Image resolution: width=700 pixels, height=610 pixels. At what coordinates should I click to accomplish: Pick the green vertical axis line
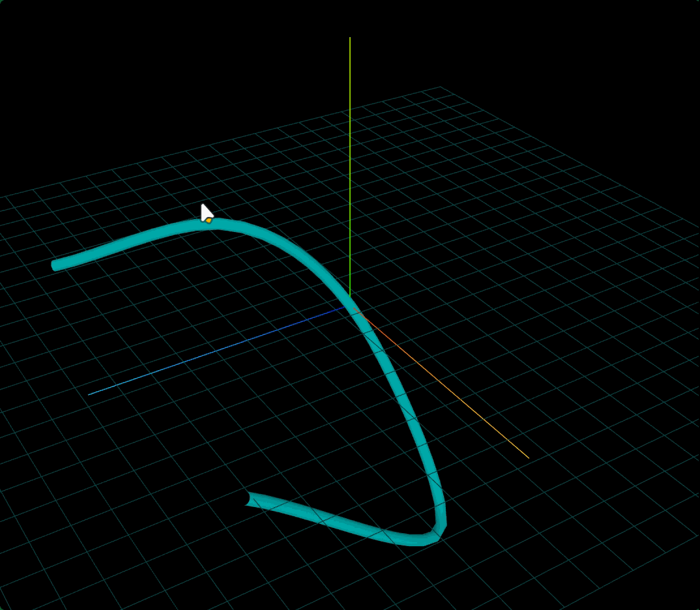tap(350, 167)
